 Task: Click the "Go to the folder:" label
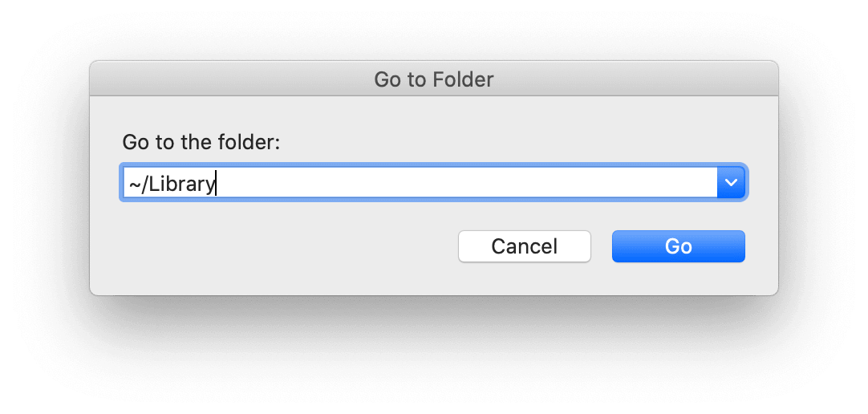click(x=201, y=143)
